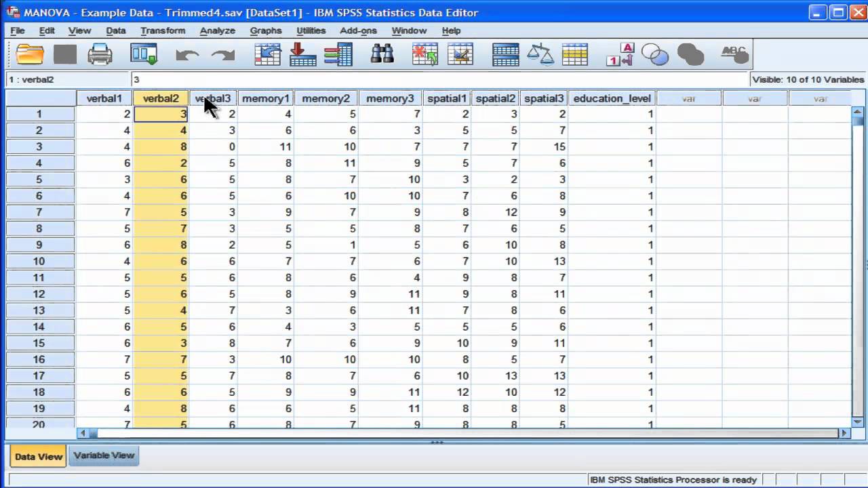Select the memory3 column header
The height and width of the screenshot is (488, 868).
pos(390,98)
